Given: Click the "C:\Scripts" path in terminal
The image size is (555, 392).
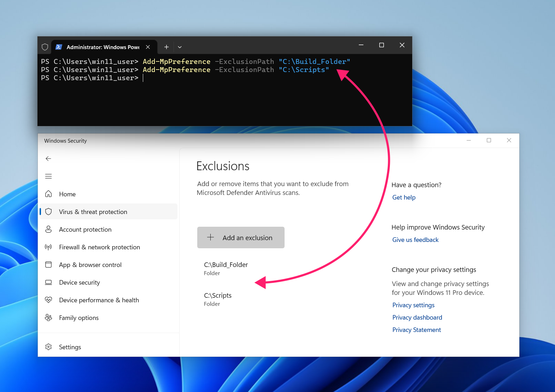Looking at the screenshot, I should 304,70.
